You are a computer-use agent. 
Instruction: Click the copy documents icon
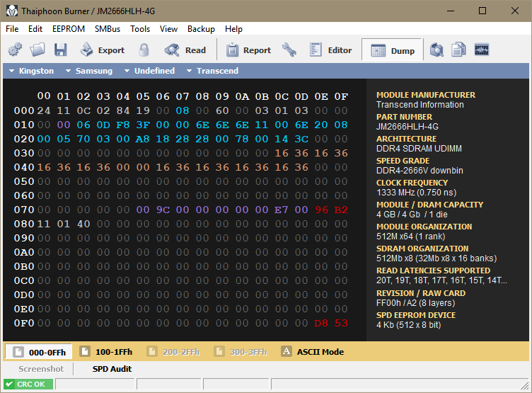(458, 50)
